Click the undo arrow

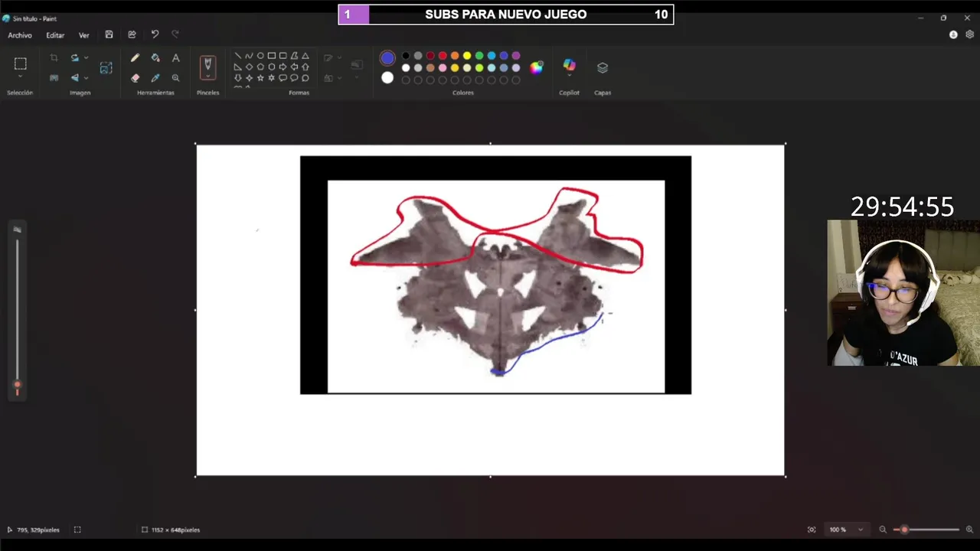coord(155,34)
